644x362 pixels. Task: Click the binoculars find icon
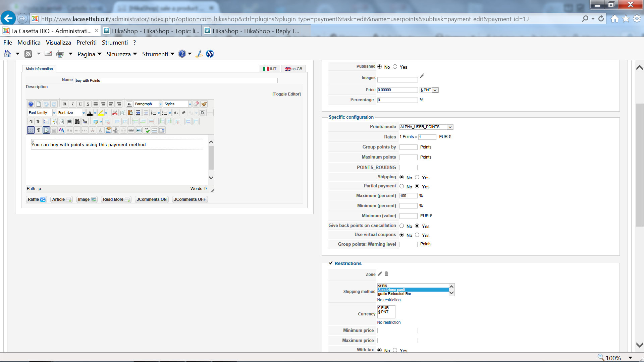[x=77, y=121]
